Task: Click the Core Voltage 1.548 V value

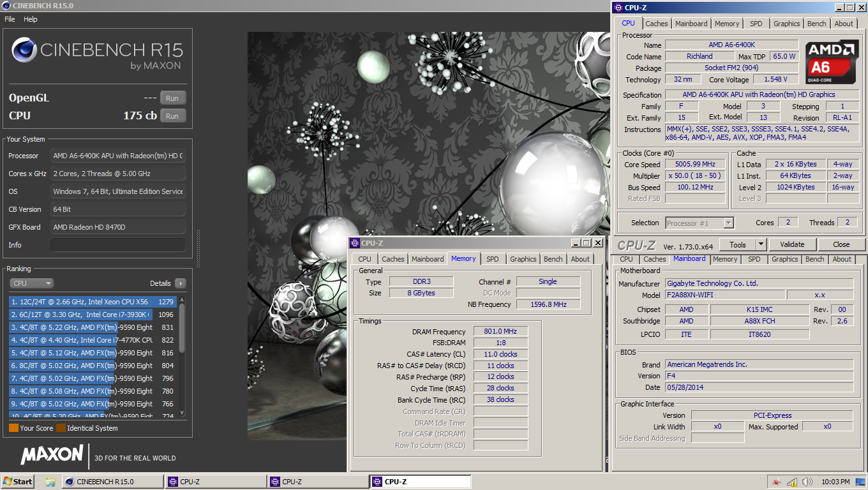Action: [775, 79]
